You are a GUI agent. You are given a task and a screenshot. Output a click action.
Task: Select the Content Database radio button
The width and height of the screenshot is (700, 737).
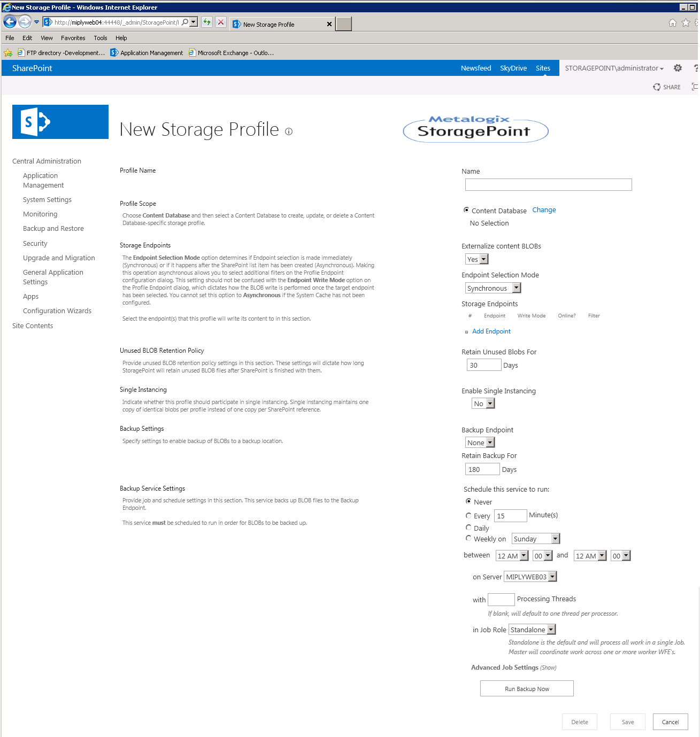pyautogui.click(x=466, y=210)
